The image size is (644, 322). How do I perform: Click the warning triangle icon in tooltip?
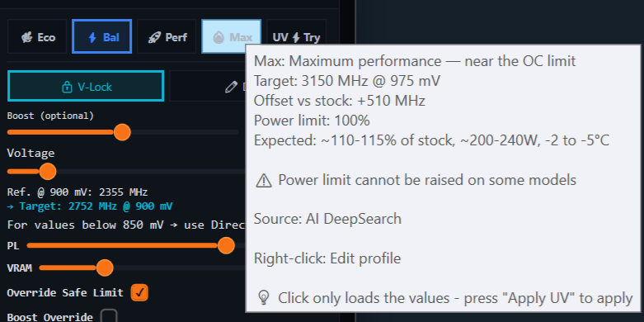[264, 180]
